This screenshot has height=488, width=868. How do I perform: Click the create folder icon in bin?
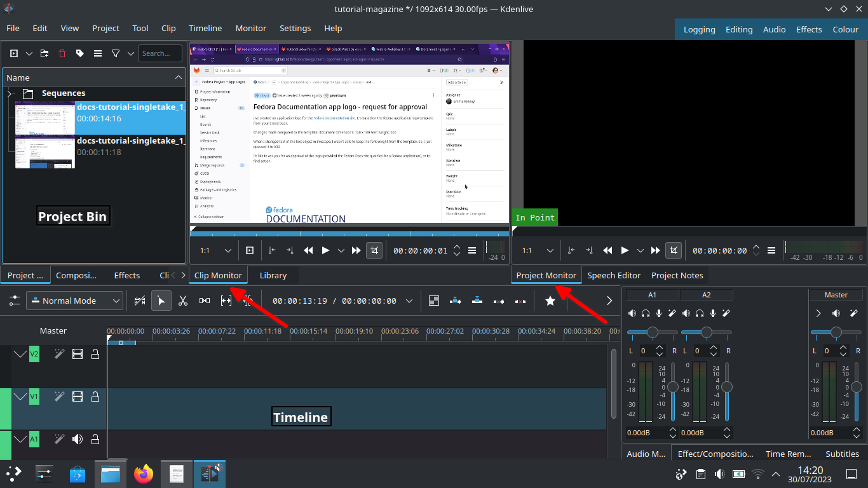pyautogui.click(x=44, y=53)
